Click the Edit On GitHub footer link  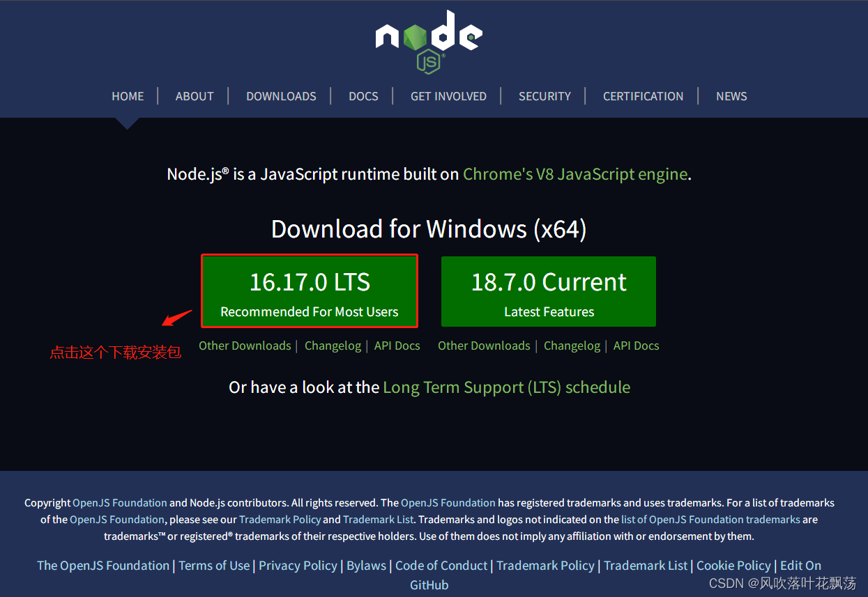(800, 566)
